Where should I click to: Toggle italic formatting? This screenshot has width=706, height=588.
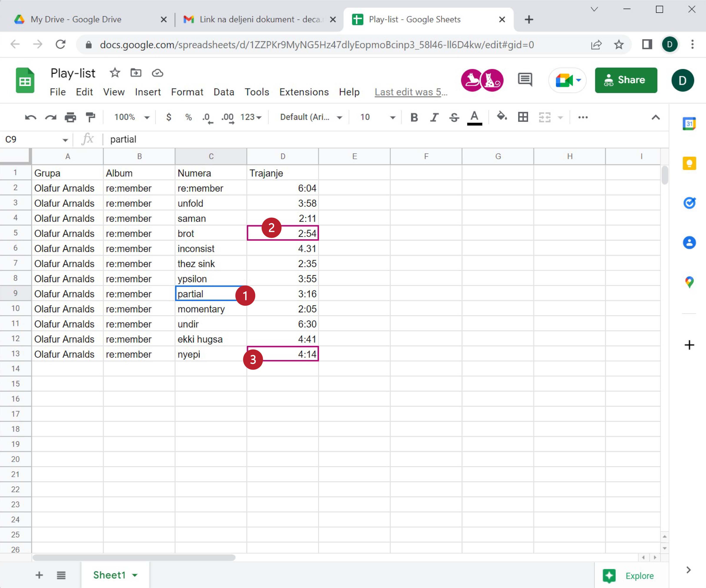434,117
